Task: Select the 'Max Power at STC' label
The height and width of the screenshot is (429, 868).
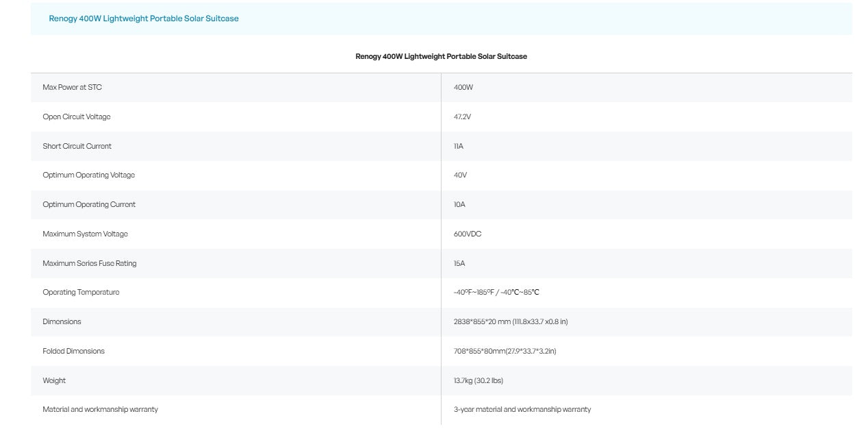Action: coord(72,88)
